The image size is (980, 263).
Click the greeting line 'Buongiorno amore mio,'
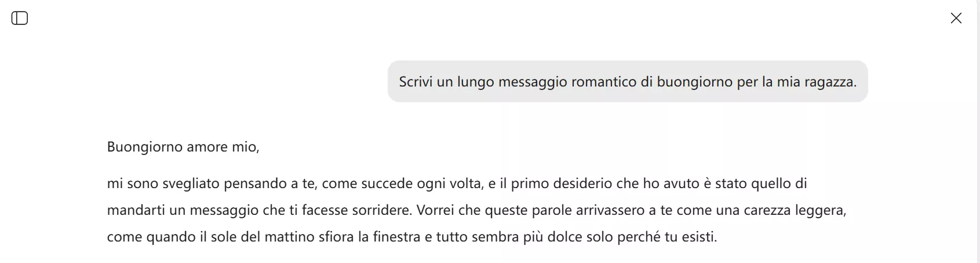click(x=183, y=147)
